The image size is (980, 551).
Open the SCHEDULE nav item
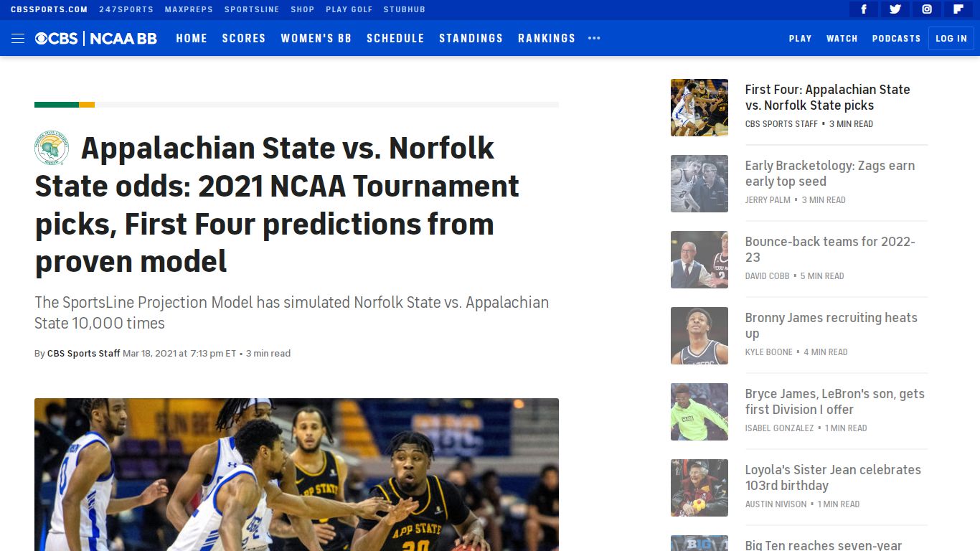395,38
